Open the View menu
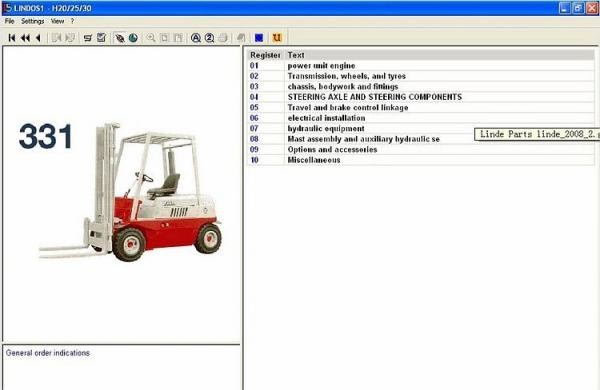The height and width of the screenshot is (390, 600). click(57, 21)
